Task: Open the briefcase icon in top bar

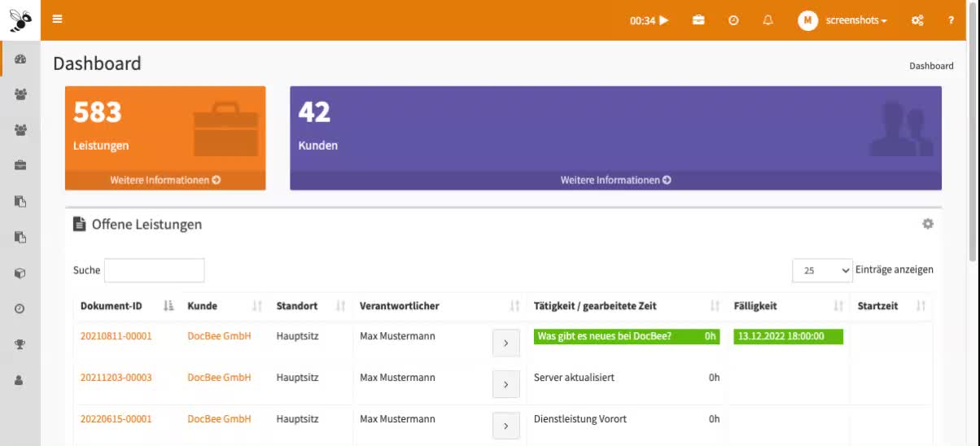Action: [x=698, y=20]
